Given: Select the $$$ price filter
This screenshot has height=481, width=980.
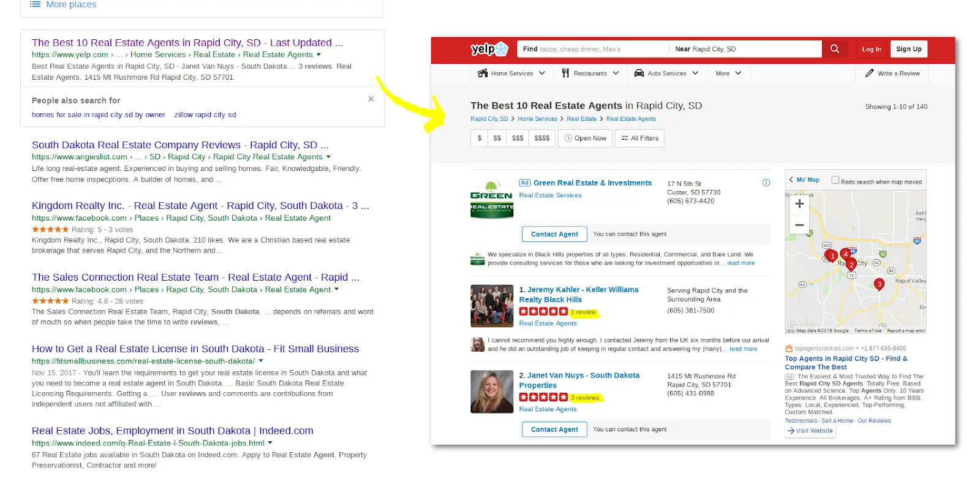Looking at the screenshot, I should coord(518,138).
